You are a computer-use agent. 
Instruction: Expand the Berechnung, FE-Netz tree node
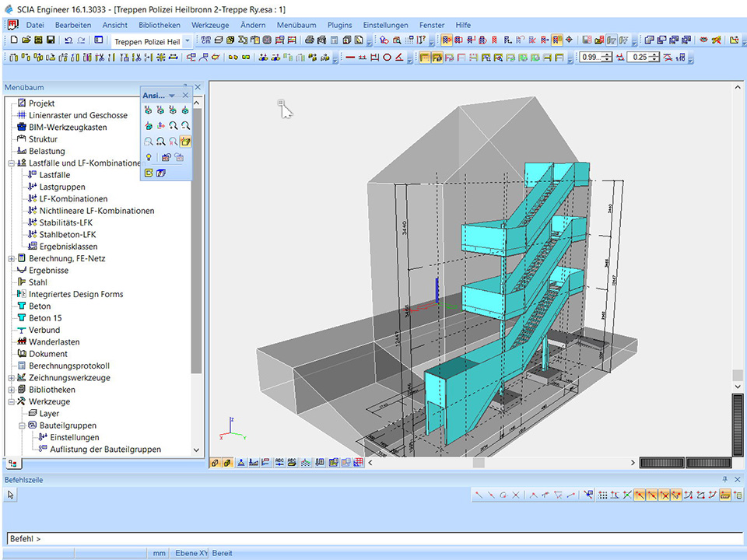click(11, 258)
